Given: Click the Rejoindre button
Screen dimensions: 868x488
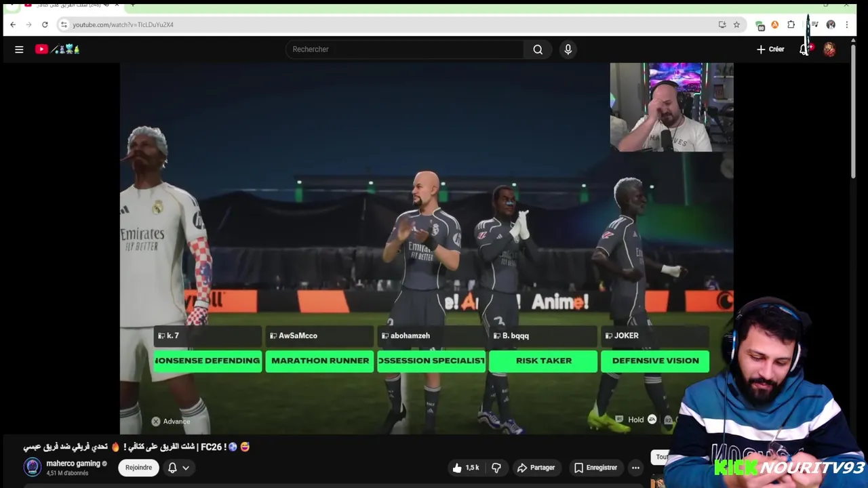Looking at the screenshot, I should pos(138,468).
